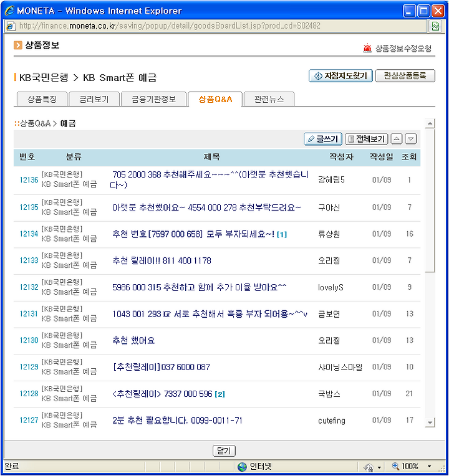Open post <추천릴레이> 7337 000 596
Image resolution: width=449 pixels, height=476 pixels.
(162, 394)
